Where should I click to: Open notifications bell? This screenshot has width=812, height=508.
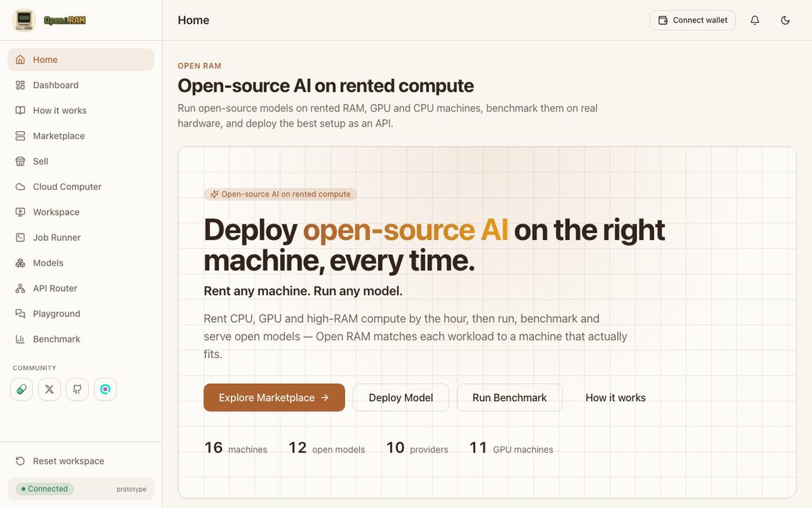[755, 20]
